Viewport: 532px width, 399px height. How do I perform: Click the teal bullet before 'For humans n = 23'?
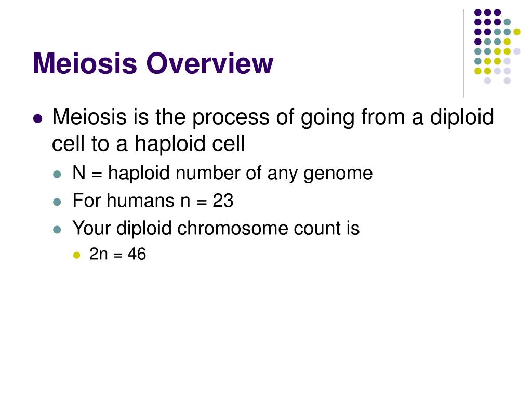point(57,202)
